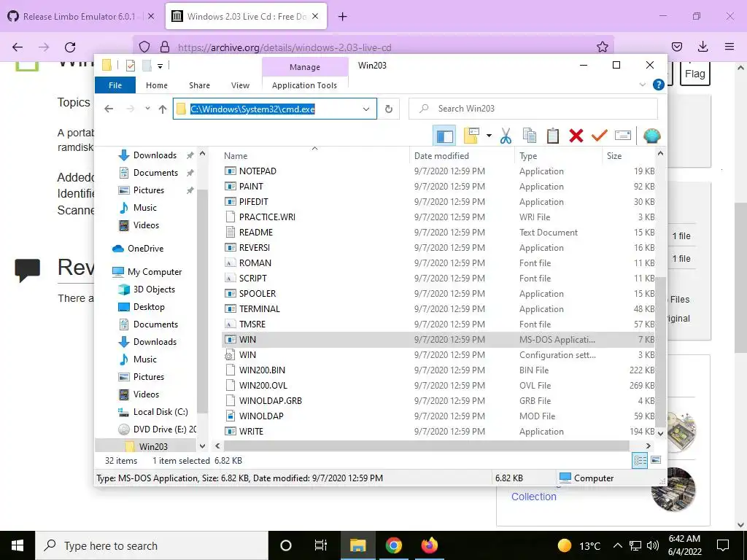Open the Explorer recent locations dropdown

[x=147, y=109]
